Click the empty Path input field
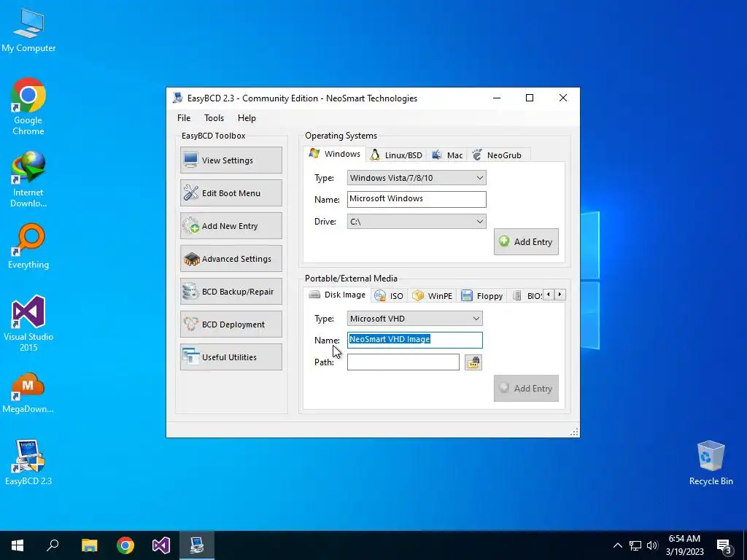 pyautogui.click(x=403, y=362)
